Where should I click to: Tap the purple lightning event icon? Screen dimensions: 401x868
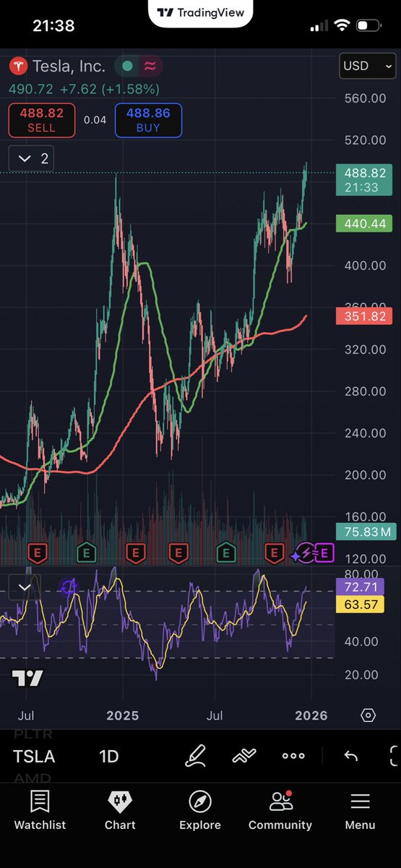pyautogui.click(x=306, y=553)
